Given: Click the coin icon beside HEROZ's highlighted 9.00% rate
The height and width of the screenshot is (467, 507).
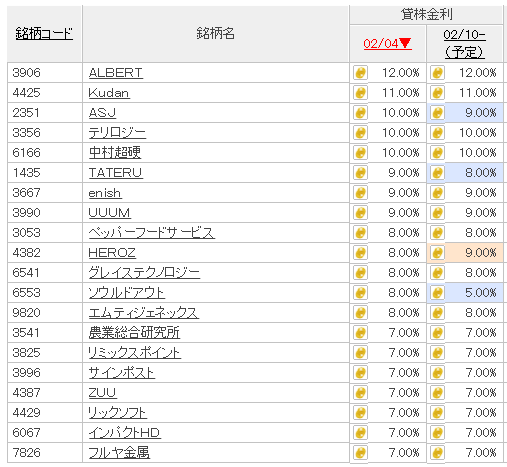Looking at the screenshot, I should click(x=437, y=253).
